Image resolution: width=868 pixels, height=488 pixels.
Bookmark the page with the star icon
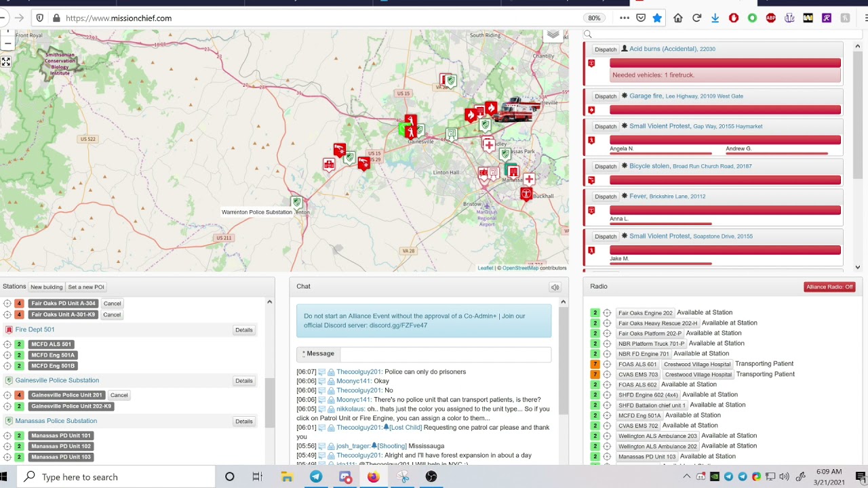(657, 18)
